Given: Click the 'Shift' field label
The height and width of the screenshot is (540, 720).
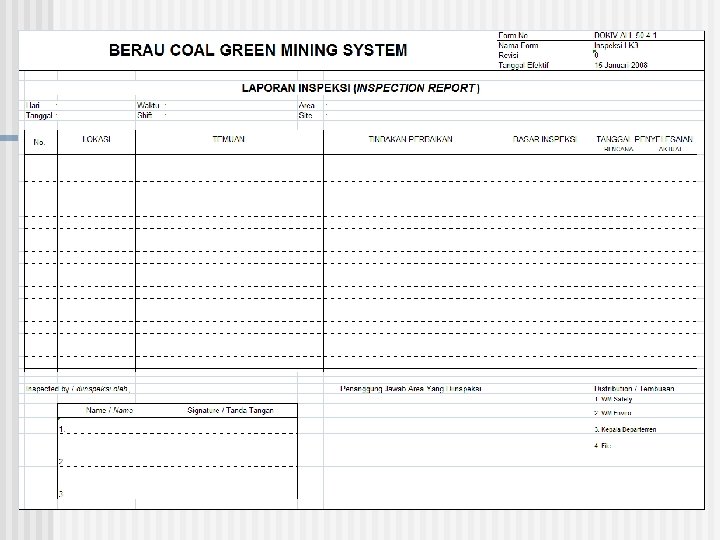Looking at the screenshot, I should click(144, 116).
